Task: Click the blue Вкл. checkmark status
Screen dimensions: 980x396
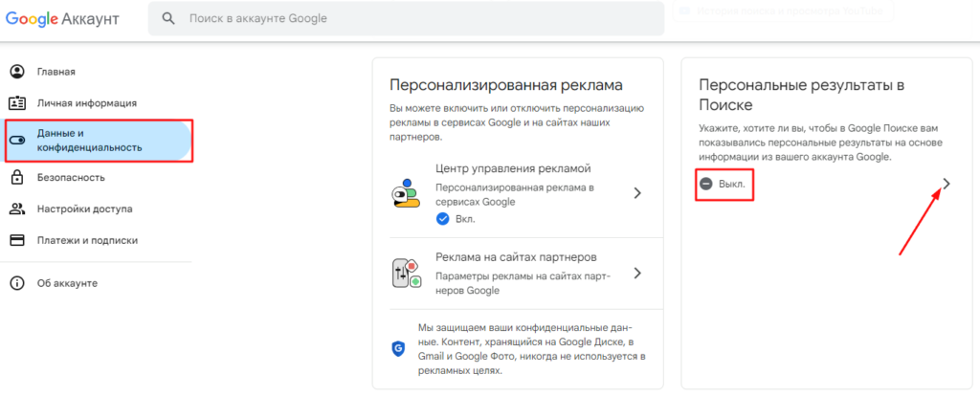Action: [x=455, y=219]
